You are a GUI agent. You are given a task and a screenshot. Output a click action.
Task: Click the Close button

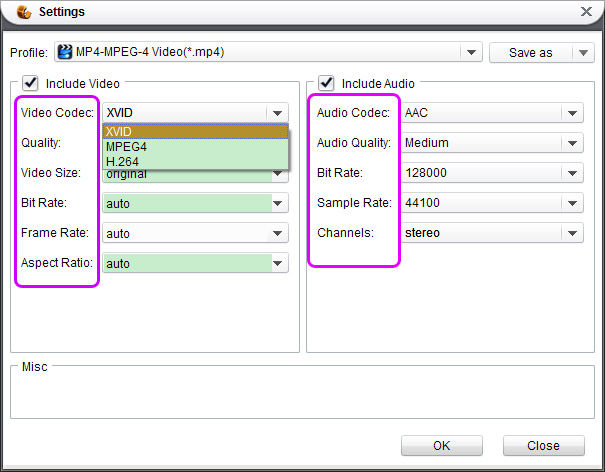(x=544, y=445)
